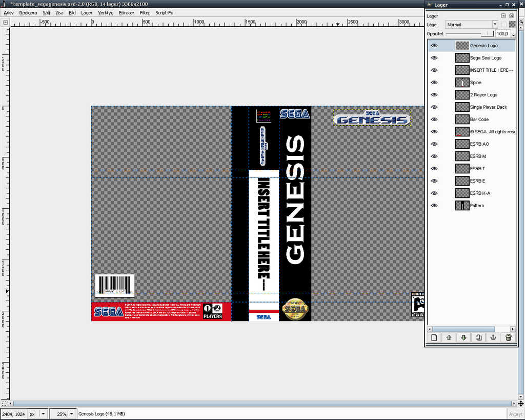
Task: Anchor the floating layer
Action: click(493, 337)
